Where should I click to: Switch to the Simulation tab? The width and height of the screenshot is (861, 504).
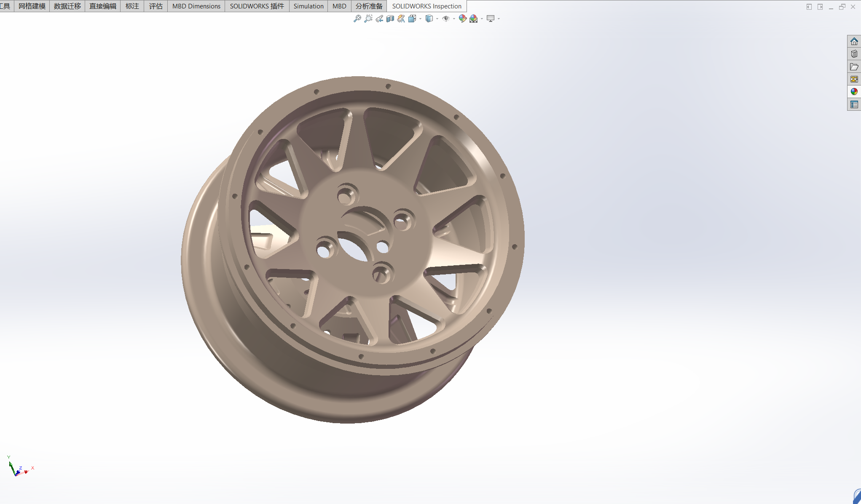tap(308, 6)
